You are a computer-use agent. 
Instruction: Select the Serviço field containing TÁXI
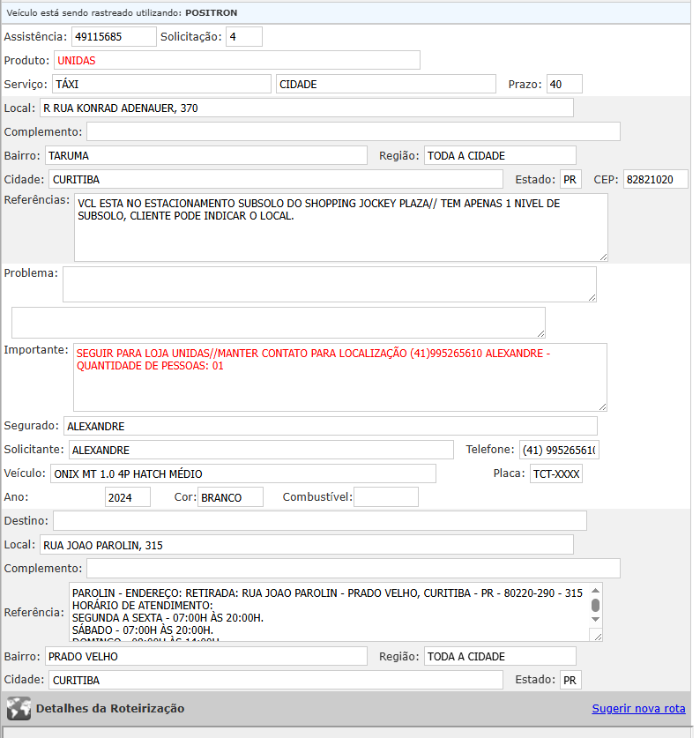(160, 84)
